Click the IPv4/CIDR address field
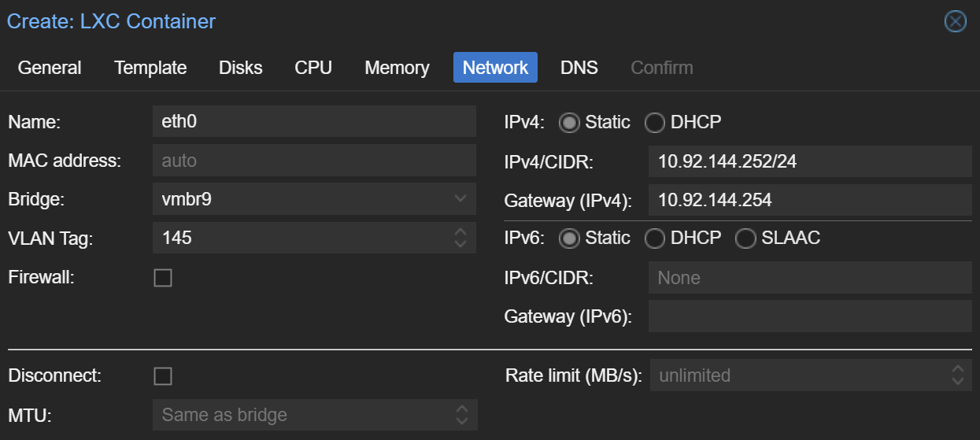 pos(809,161)
